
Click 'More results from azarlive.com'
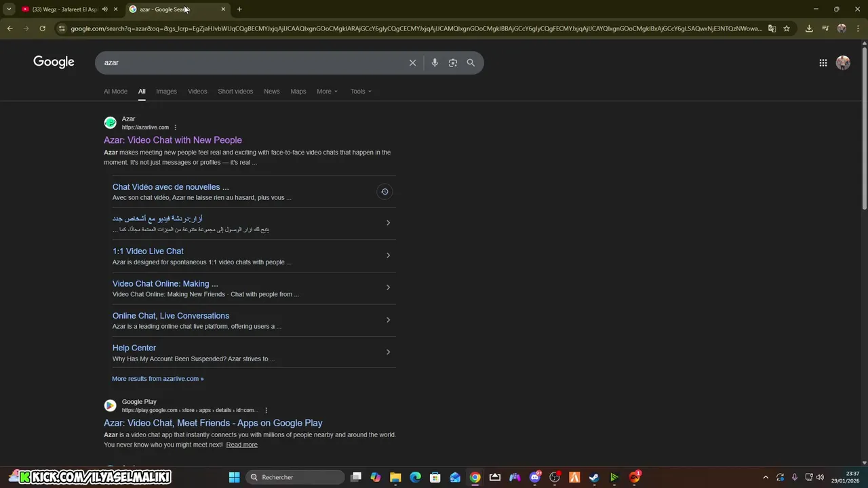click(158, 379)
